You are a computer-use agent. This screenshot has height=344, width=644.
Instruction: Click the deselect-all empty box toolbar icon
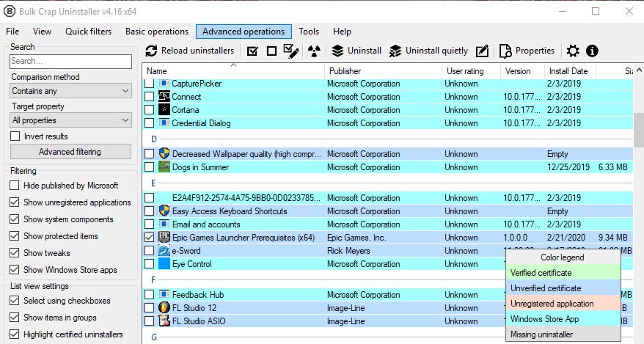[x=271, y=51]
